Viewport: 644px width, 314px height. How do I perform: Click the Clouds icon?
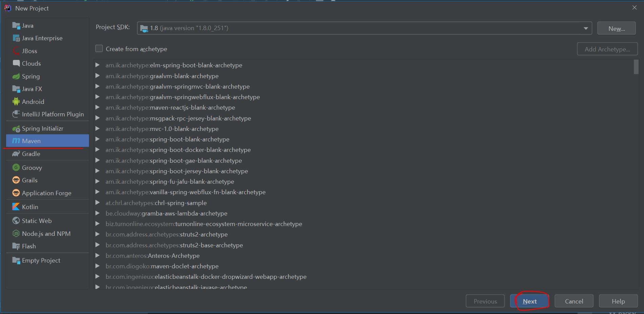[16, 64]
